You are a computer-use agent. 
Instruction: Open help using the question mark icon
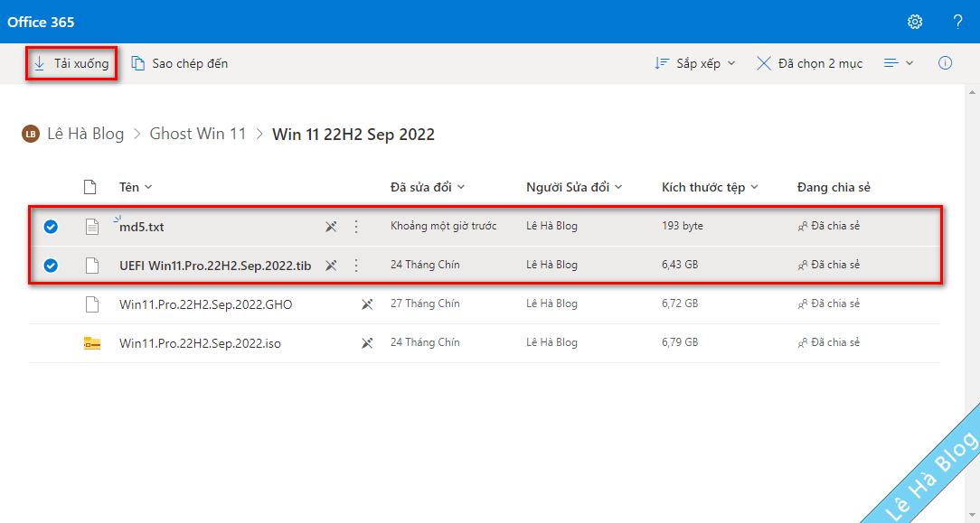(957, 22)
